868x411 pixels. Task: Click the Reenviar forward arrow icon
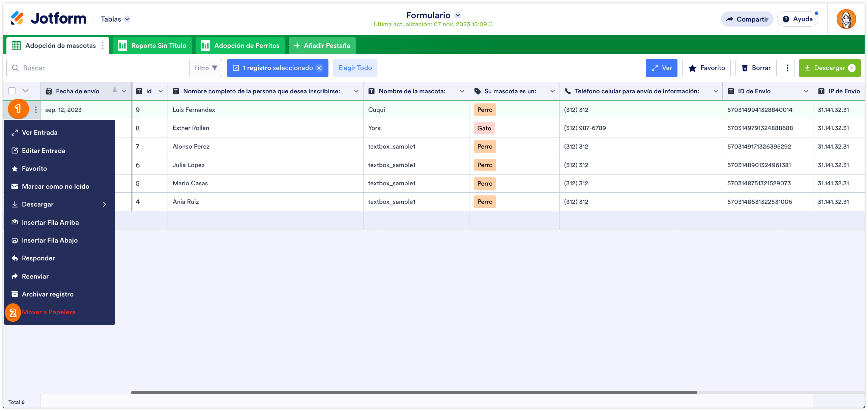pos(15,276)
